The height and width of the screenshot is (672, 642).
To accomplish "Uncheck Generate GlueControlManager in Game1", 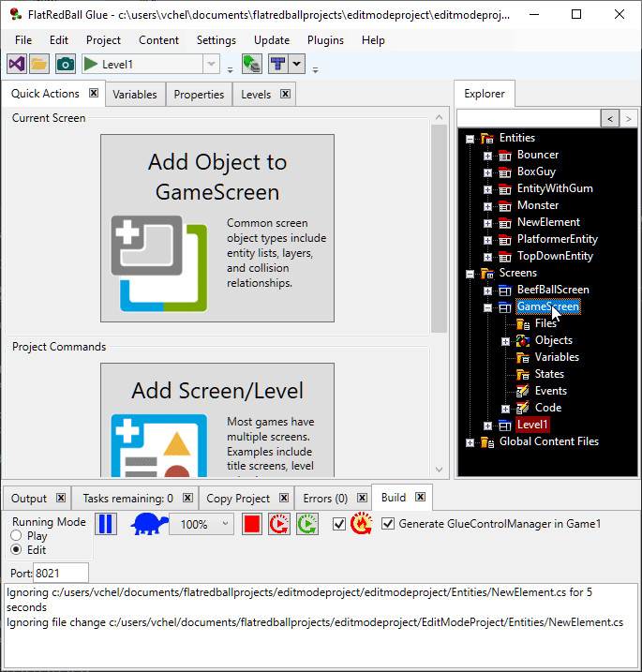I will 388,524.
